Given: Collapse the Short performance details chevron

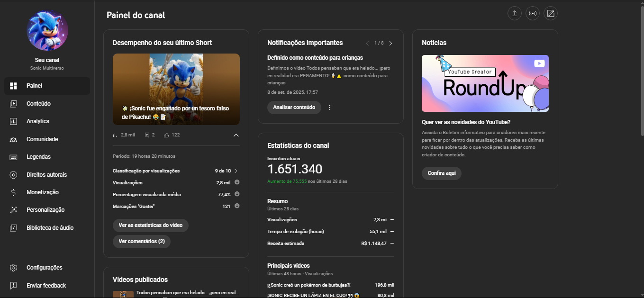Looking at the screenshot, I should tap(236, 135).
